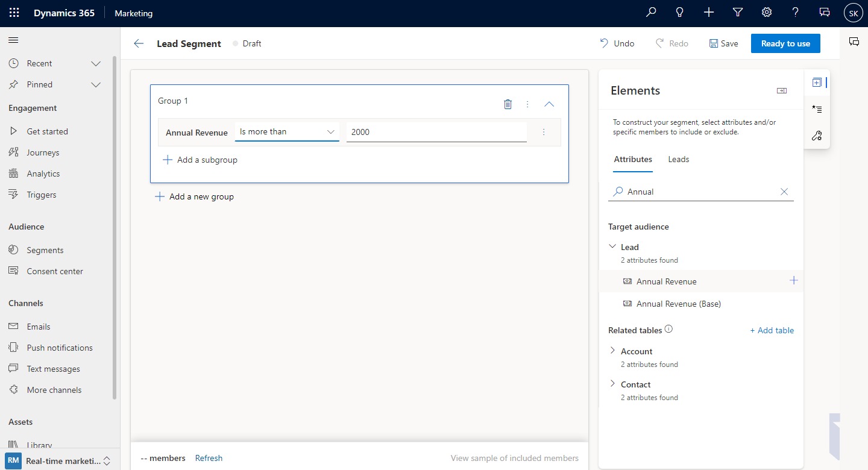The height and width of the screenshot is (470, 868).
Task: Open the settings gear
Action: (766, 12)
